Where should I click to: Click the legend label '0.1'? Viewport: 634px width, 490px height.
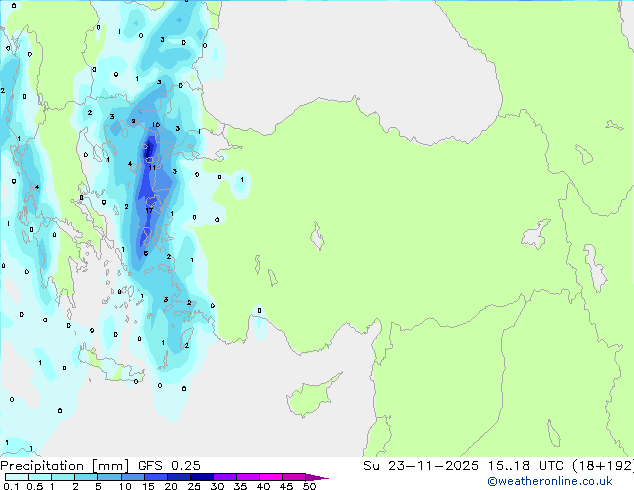tap(11, 486)
